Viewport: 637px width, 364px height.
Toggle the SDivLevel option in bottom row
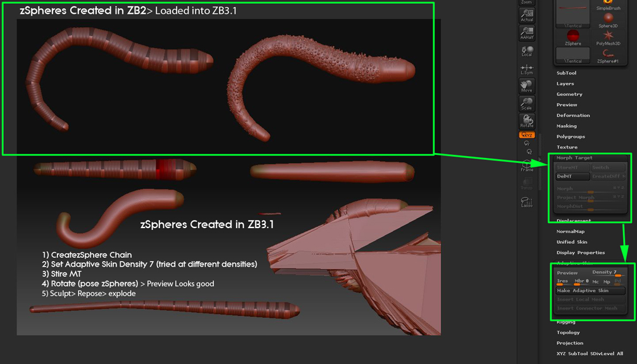pyautogui.click(x=602, y=353)
